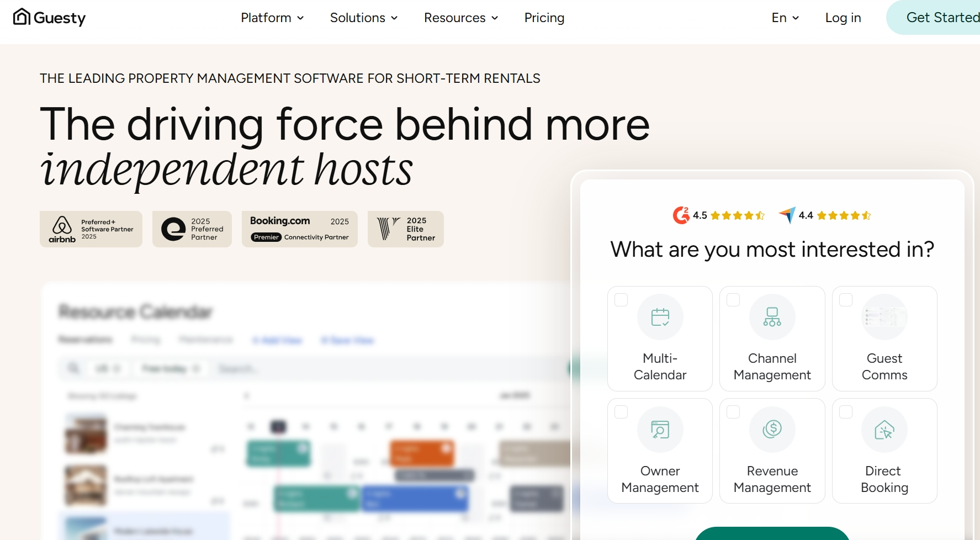The height and width of the screenshot is (540, 980).
Task: Click the Owner Management search-window icon
Action: coord(660,430)
